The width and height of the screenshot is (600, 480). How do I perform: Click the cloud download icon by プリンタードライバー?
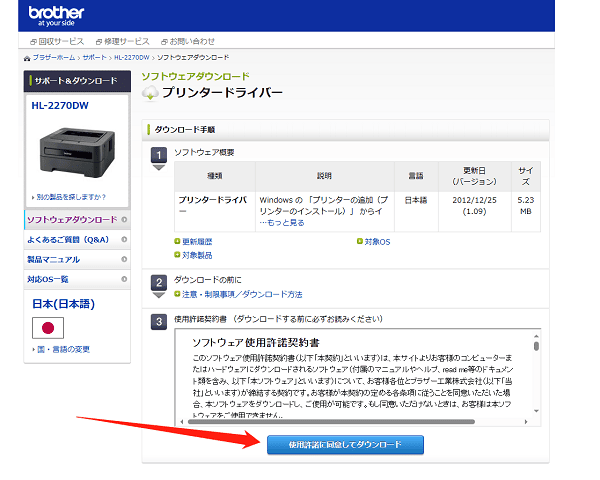150,93
